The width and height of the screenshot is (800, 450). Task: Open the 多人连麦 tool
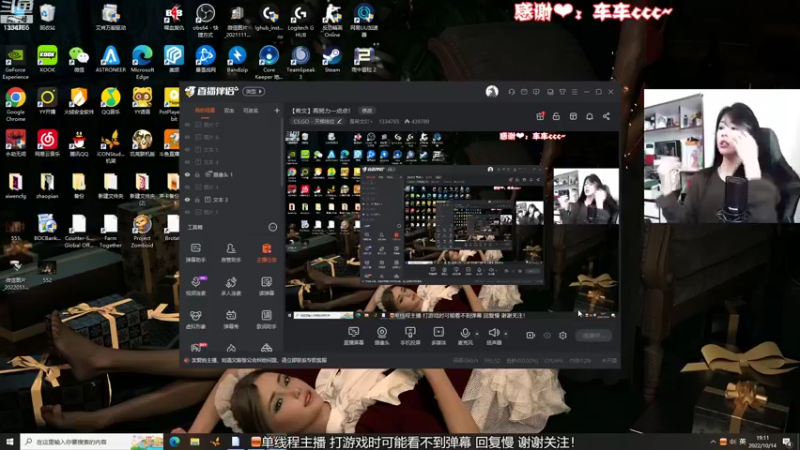pyautogui.click(x=231, y=286)
